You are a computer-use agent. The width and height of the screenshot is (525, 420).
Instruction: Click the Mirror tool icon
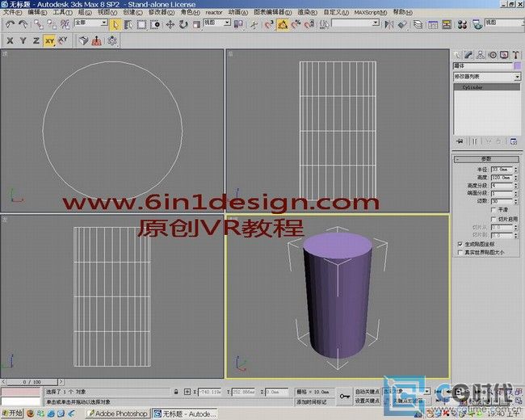pyautogui.click(x=389, y=24)
